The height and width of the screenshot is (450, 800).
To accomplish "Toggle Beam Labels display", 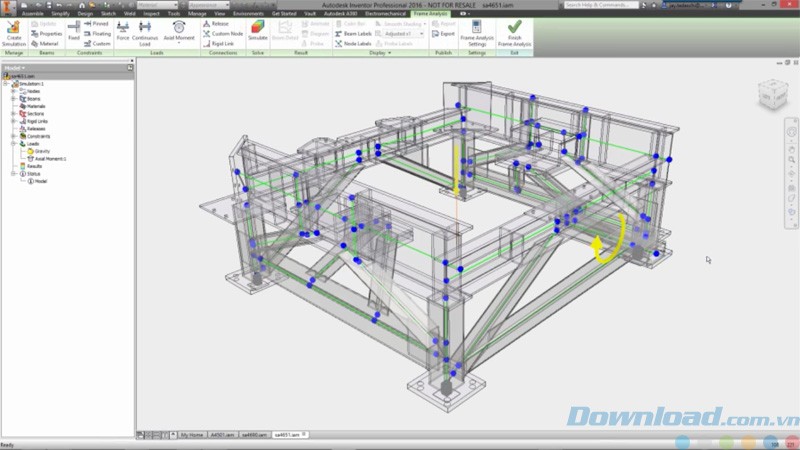I will (352, 33).
